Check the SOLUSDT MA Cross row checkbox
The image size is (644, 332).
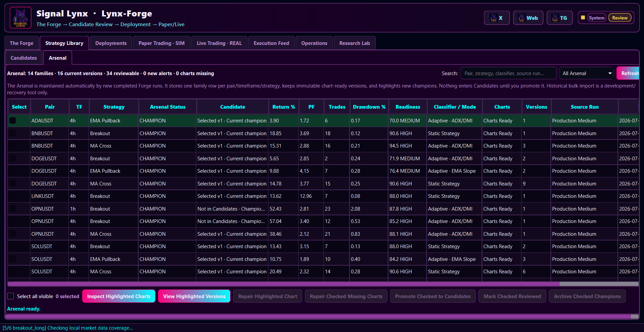[13, 271]
